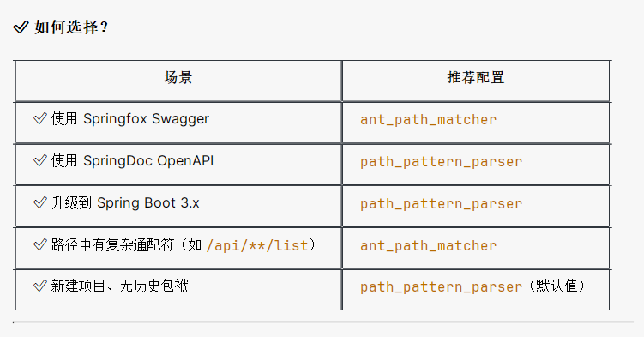Screen dimensions: 644x337
Task: Click ant_path_matcher code in complex wildcard row
Action: pos(429,245)
